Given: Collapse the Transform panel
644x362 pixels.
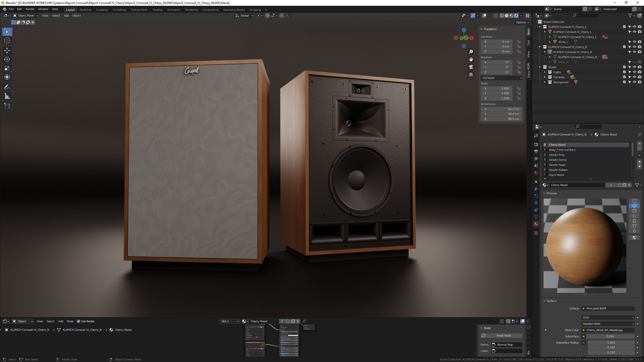Looking at the screenshot, I should 482,29.
